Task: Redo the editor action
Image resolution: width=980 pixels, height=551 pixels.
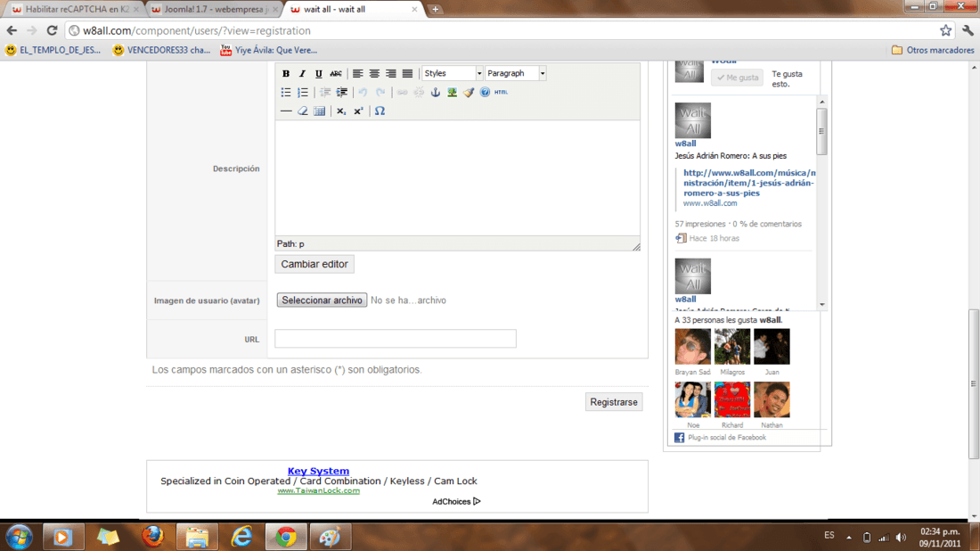Action: [380, 93]
